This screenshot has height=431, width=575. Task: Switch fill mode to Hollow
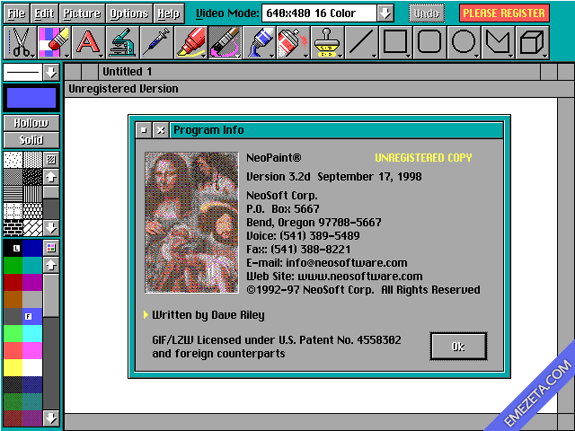click(x=31, y=123)
